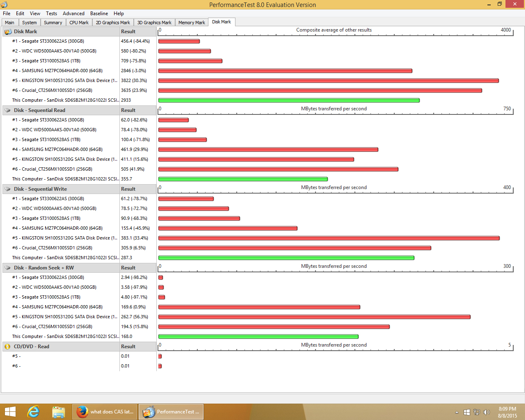Select the 262.7 (56.3%) Random Seek result
The height and width of the screenshot is (420, 525).
pyautogui.click(x=135, y=317)
